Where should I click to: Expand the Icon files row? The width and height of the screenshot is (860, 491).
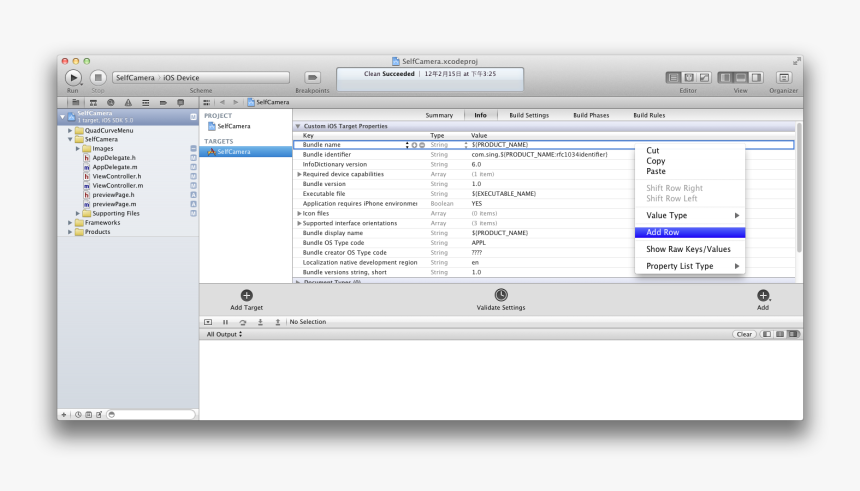pos(299,213)
